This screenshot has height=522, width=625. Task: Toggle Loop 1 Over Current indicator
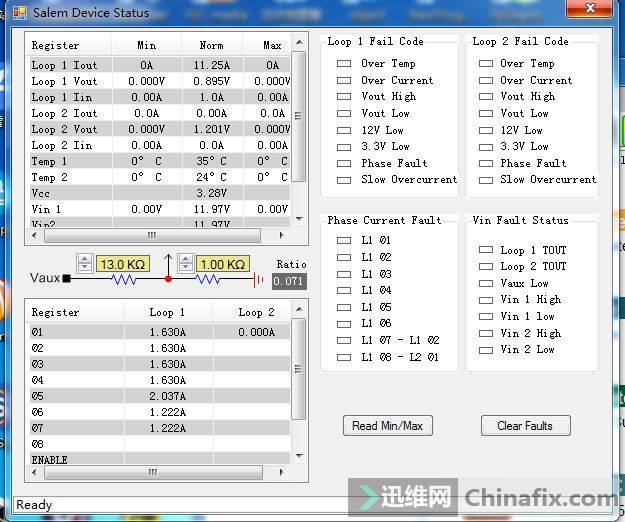[x=344, y=80]
